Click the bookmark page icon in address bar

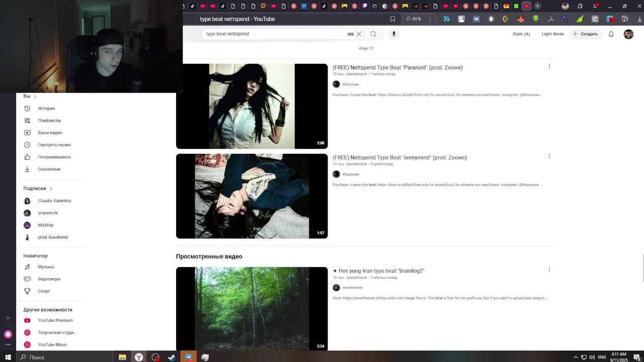pyautogui.click(x=392, y=19)
